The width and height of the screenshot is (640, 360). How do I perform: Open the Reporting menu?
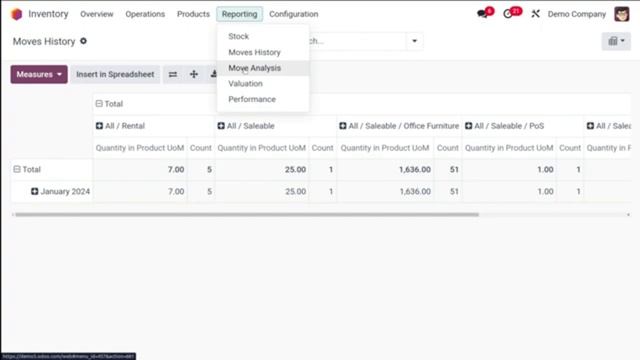pos(240,14)
